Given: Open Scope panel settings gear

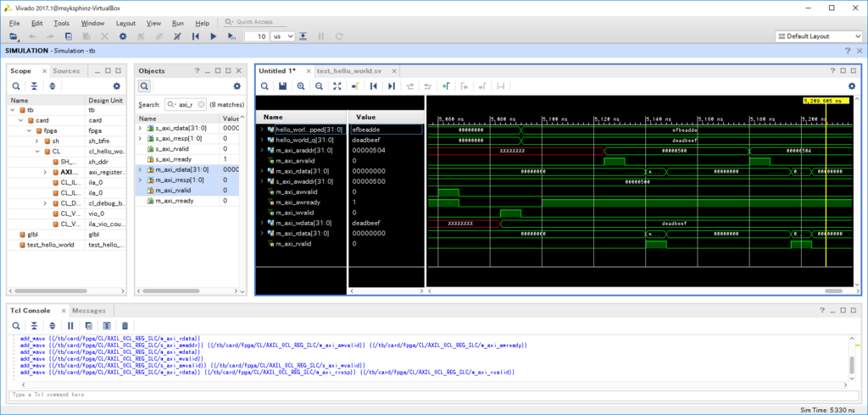Looking at the screenshot, I should point(116,86).
